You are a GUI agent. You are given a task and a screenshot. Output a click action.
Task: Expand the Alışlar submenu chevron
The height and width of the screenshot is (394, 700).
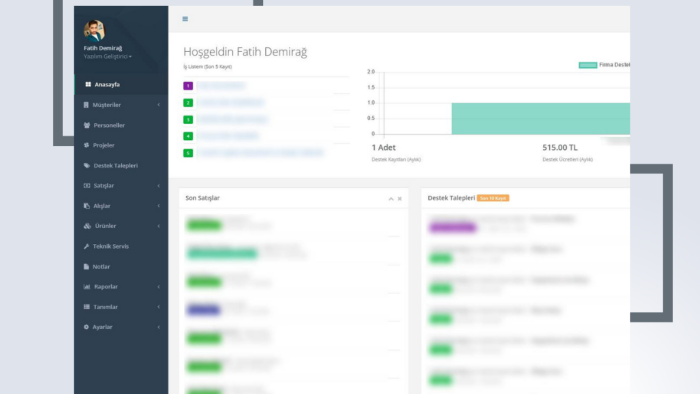click(x=158, y=206)
